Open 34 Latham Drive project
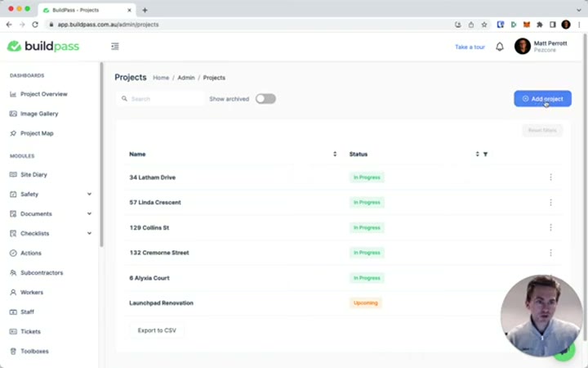 click(152, 177)
